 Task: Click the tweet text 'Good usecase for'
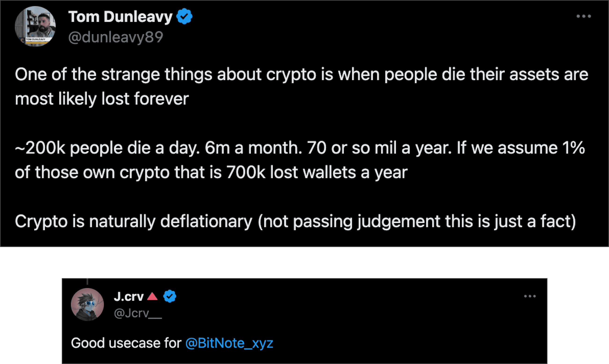coord(125,343)
